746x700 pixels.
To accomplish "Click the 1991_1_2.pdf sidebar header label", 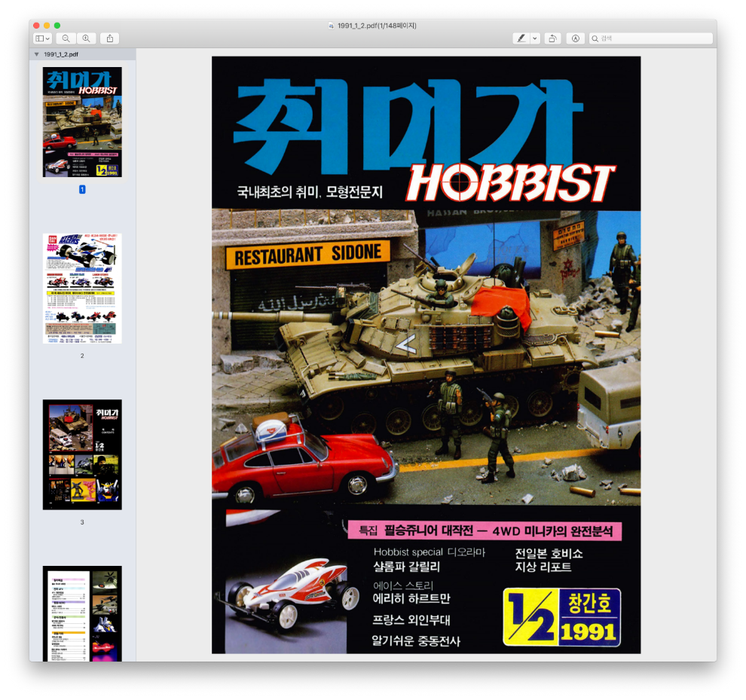I will coord(61,54).
